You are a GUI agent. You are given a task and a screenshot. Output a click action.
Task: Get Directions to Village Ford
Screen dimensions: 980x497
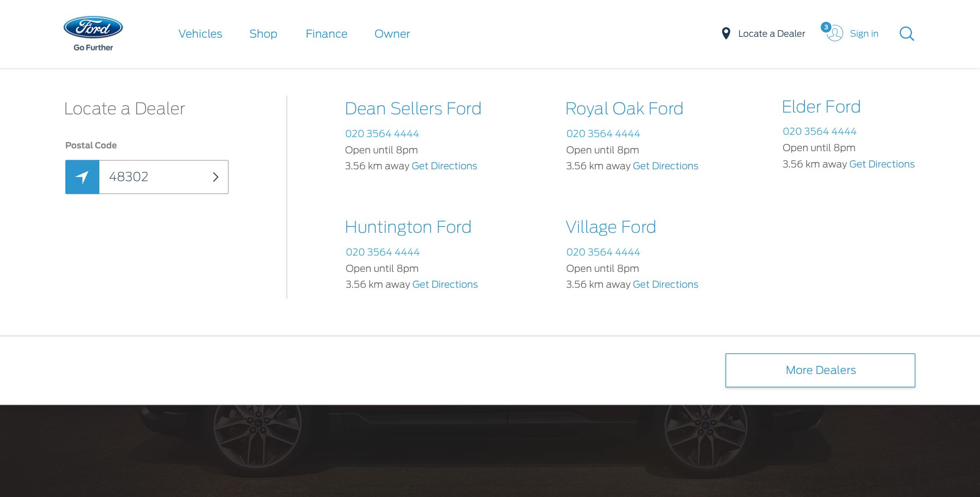[665, 285]
